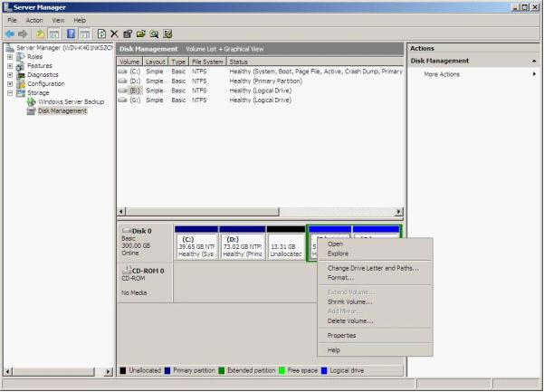Click the Extended partition legend swatch

pyautogui.click(x=222, y=370)
